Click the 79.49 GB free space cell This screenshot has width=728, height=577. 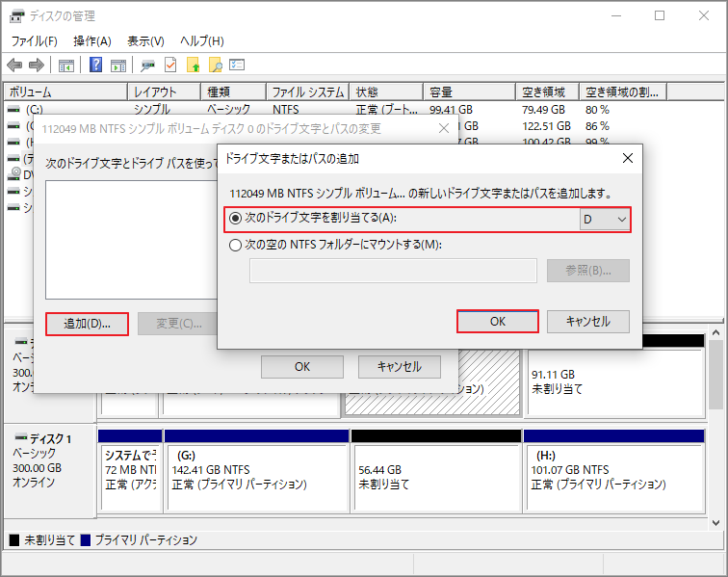[543, 110]
